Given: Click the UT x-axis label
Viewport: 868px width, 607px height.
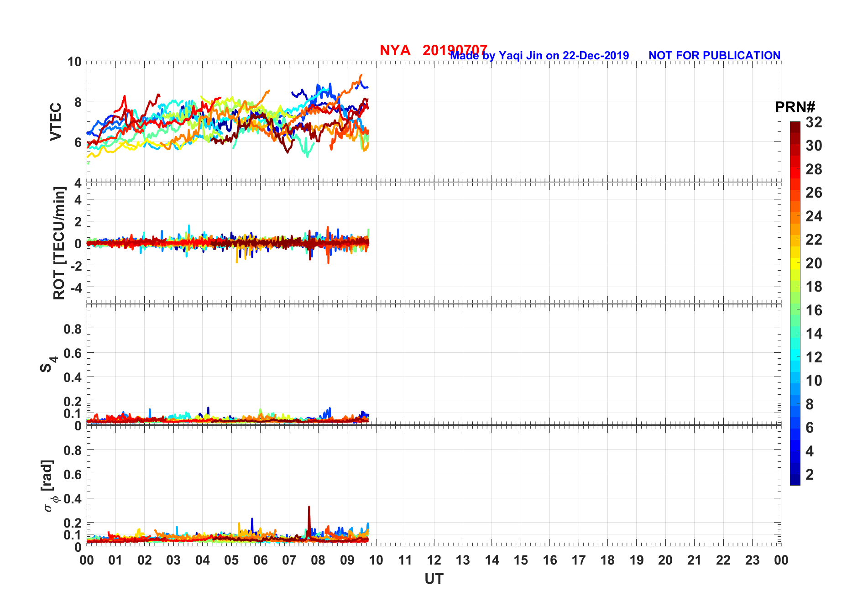Looking at the screenshot, I should [434, 579].
